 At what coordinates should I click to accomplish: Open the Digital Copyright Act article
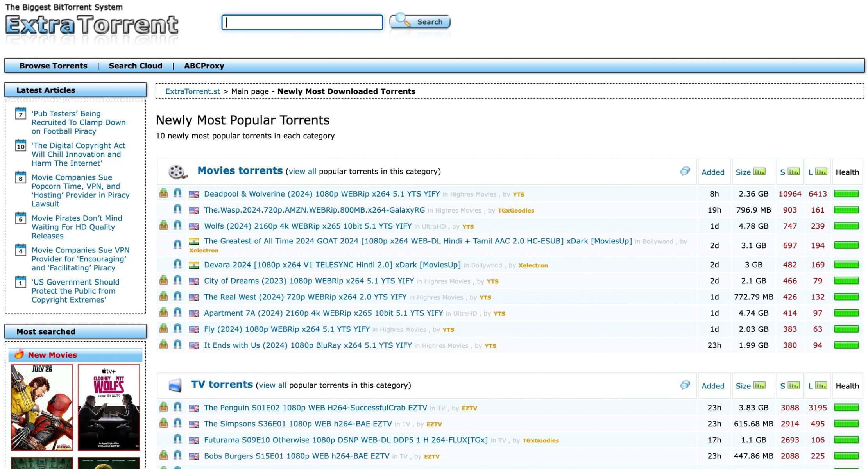79,154
